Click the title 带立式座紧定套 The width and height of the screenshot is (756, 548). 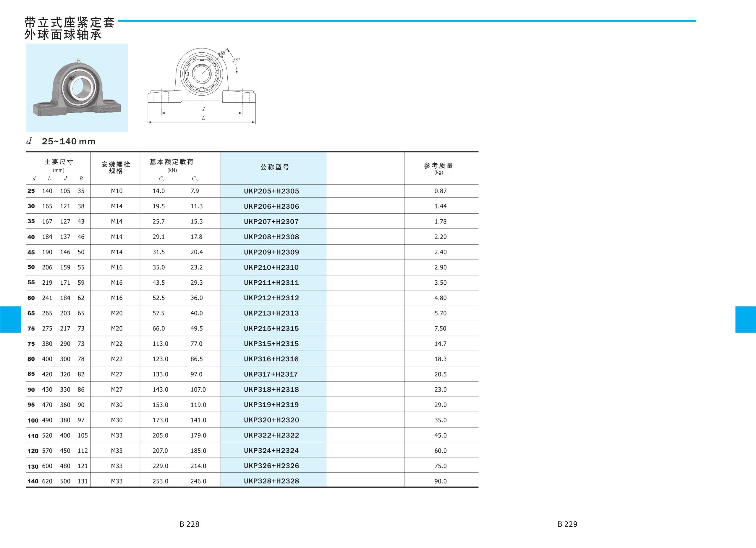tap(70, 23)
